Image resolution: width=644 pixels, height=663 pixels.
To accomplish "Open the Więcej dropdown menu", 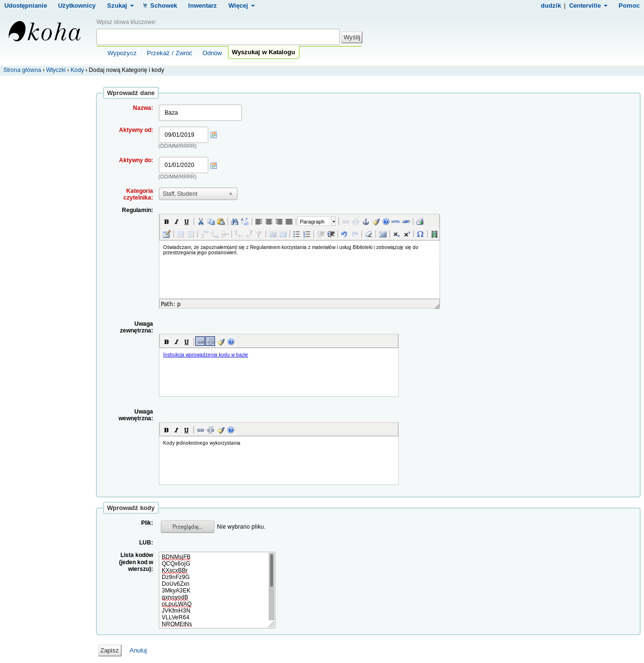I will point(241,6).
